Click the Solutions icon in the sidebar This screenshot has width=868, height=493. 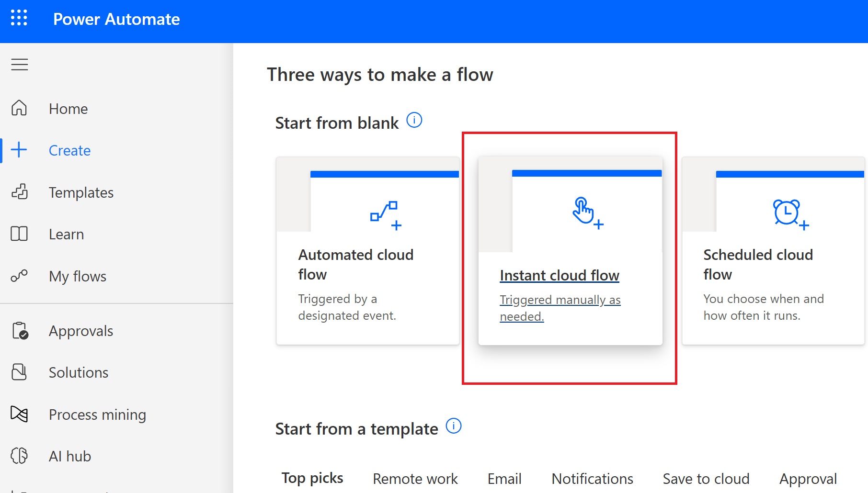(19, 372)
